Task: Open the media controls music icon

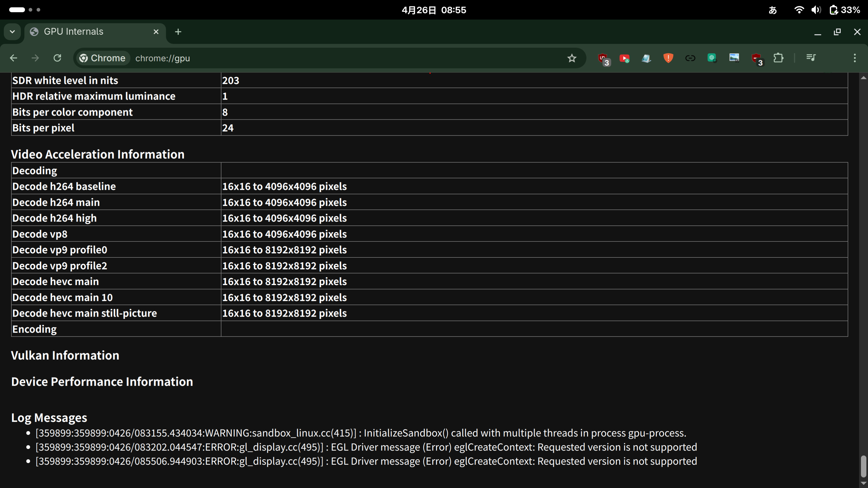Action: (810, 58)
